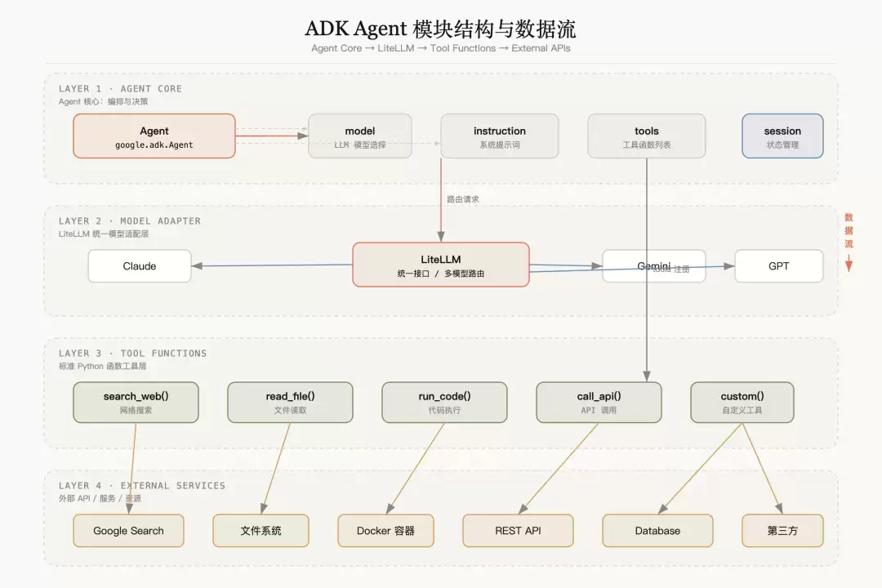Click the Agent 核心 layer description
The width and height of the screenshot is (882, 588).
point(104,102)
